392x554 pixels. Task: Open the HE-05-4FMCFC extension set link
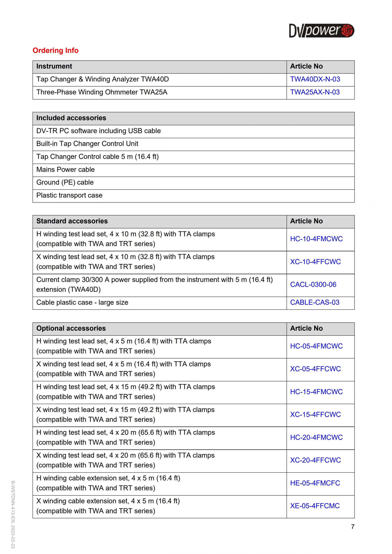point(315,483)
